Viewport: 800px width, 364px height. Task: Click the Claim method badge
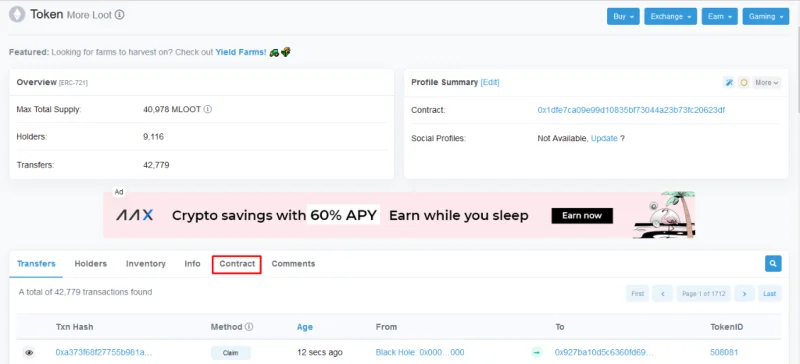click(231, 353)
